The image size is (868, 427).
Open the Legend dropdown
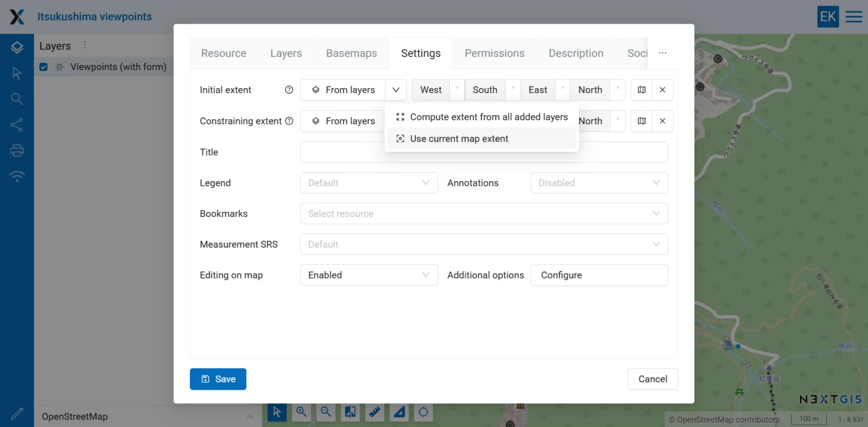point(369,183)
